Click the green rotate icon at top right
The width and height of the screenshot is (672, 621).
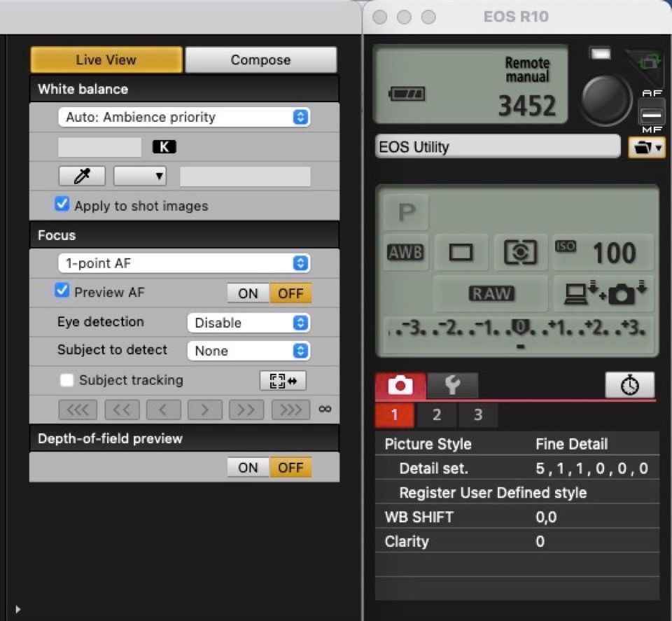click(x=650, y=62)
